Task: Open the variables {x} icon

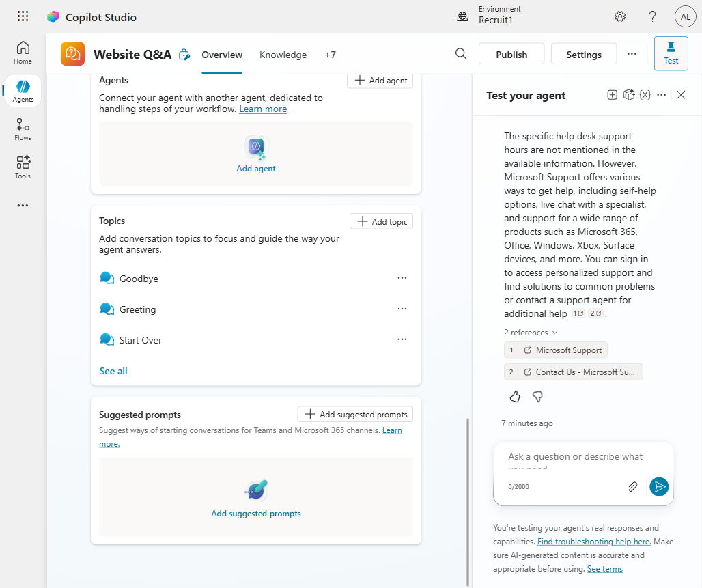Action: (x=645, y=94)
